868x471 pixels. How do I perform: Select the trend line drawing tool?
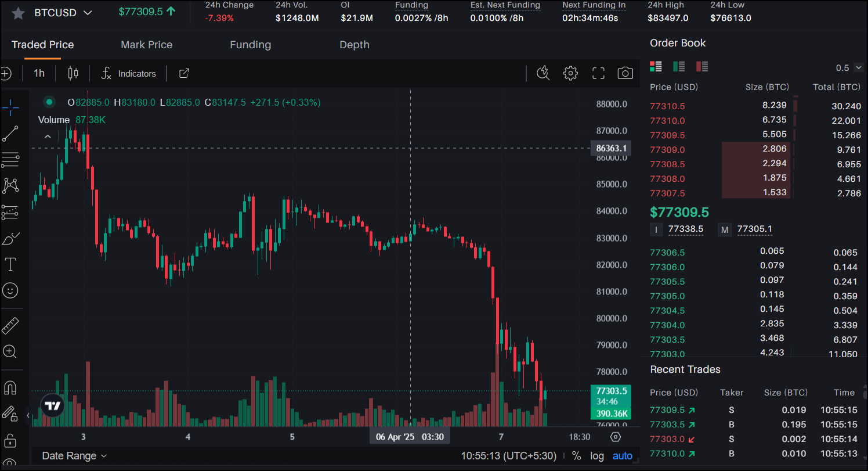coord(11,134)
